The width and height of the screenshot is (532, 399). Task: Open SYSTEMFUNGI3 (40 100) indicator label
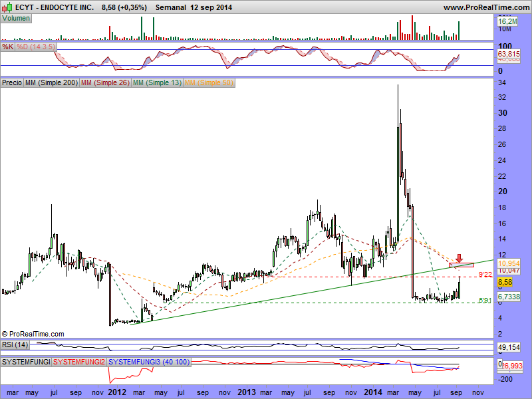pos(150,362)
